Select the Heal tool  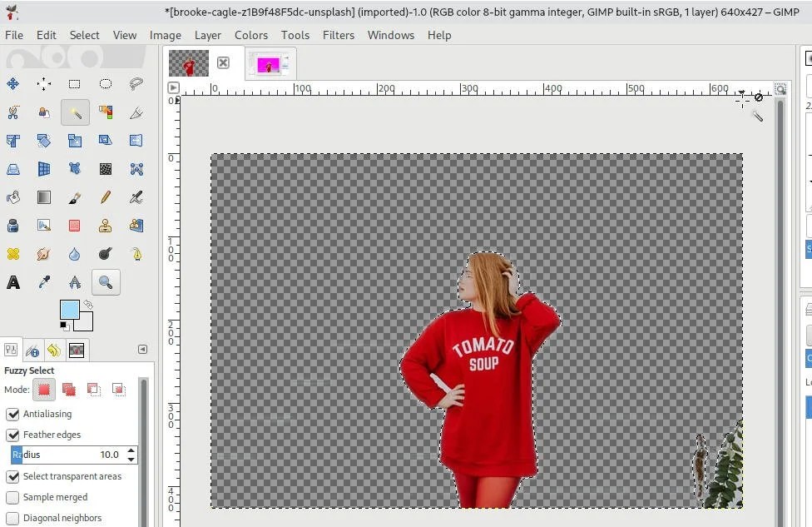13,254
